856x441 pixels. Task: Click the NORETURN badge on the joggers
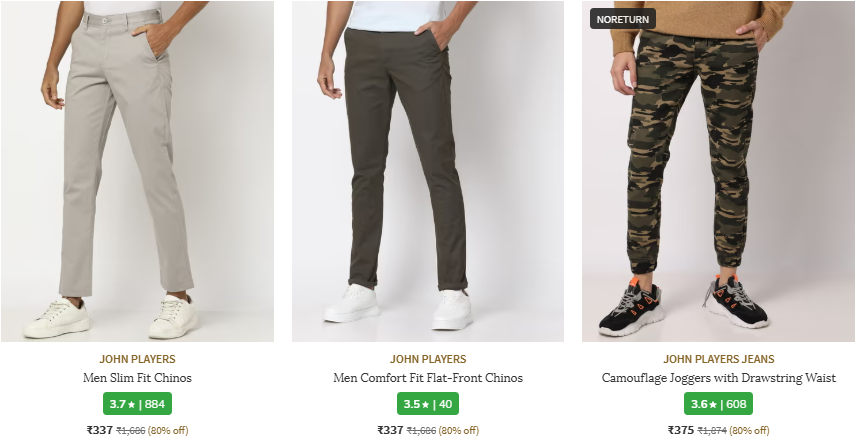623,19
